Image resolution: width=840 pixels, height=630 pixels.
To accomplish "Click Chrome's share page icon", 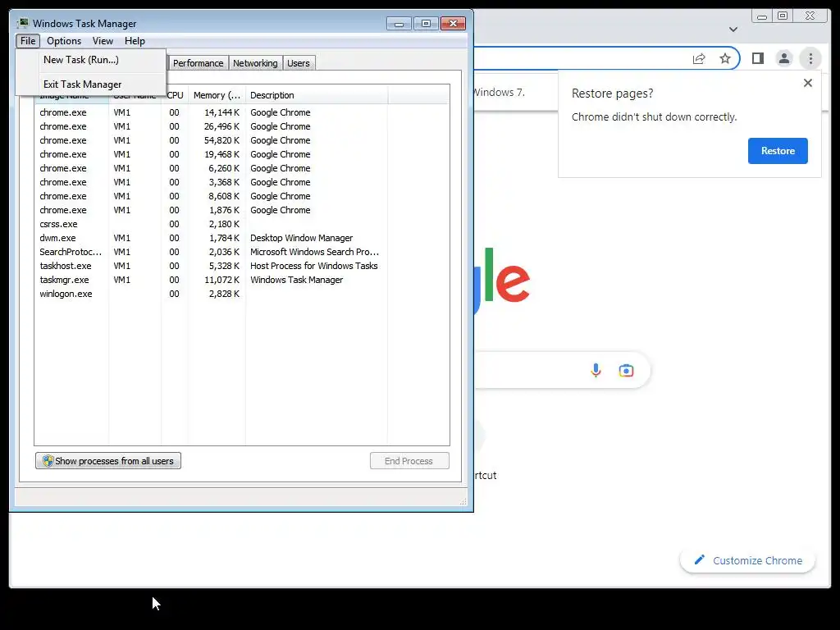I will (x=699, y=59).
